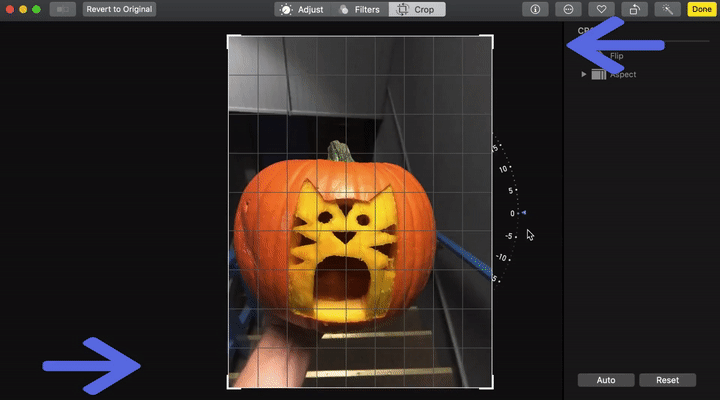
Task: Expand the Aspect disclosure triangle
Action: (584, 75)
